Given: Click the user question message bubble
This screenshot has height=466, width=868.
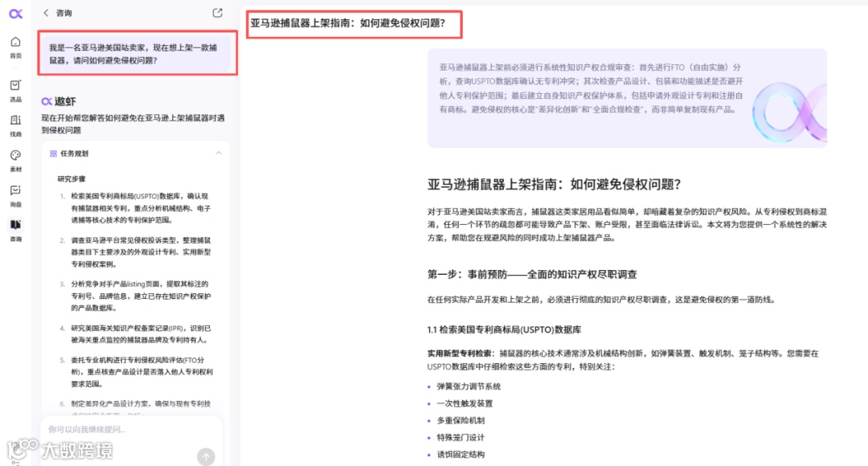Looking at the screenshot, I should (x=137, y=54).
